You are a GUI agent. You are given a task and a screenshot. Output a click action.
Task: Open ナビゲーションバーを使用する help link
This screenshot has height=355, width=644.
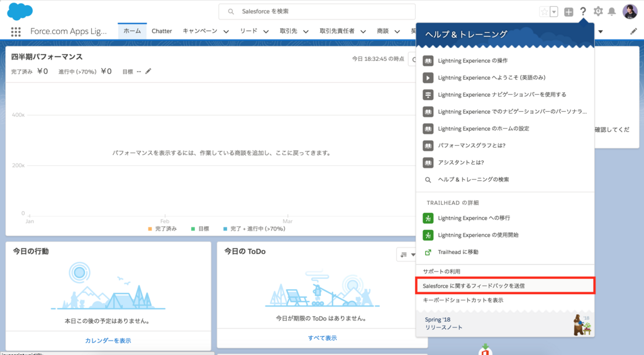pos(502,95)
